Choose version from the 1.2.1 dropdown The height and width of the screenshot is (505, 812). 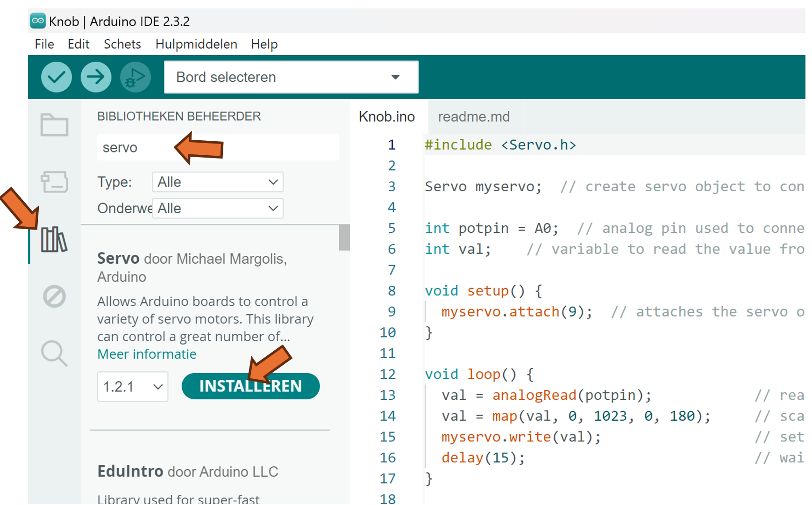[x=133, y=387]
